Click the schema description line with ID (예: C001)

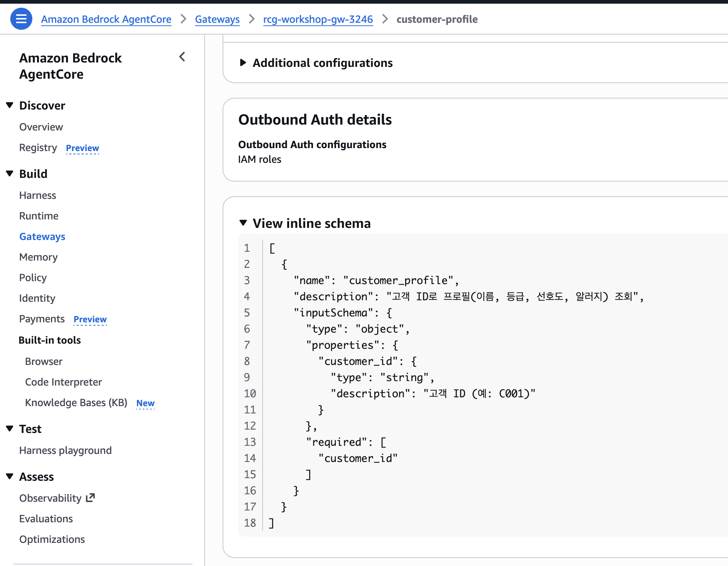tap(433, 394)
